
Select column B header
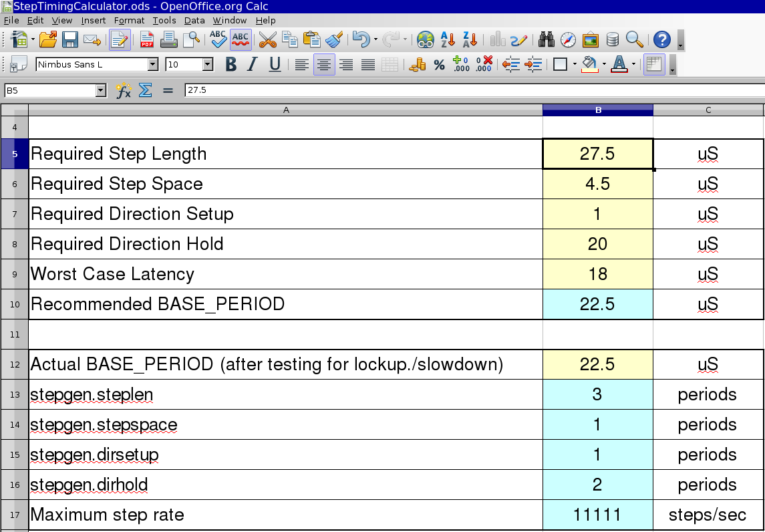point(598,110)
